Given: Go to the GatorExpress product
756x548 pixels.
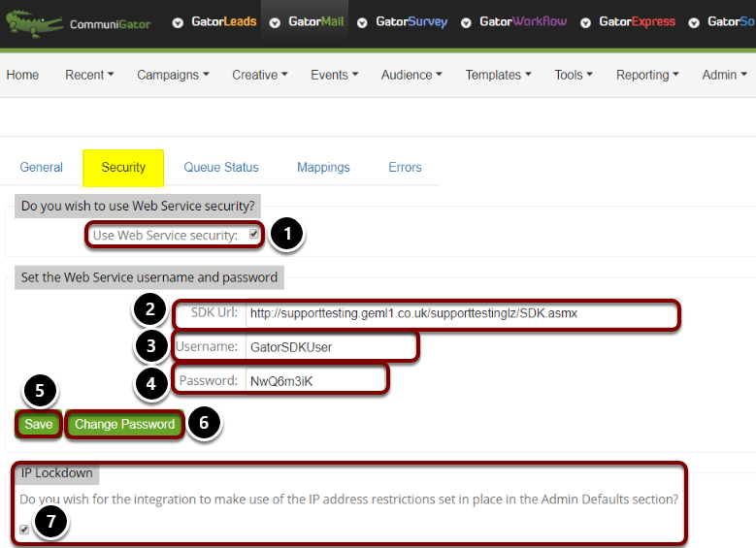Looking at the screenshot, I should [637, 21].
